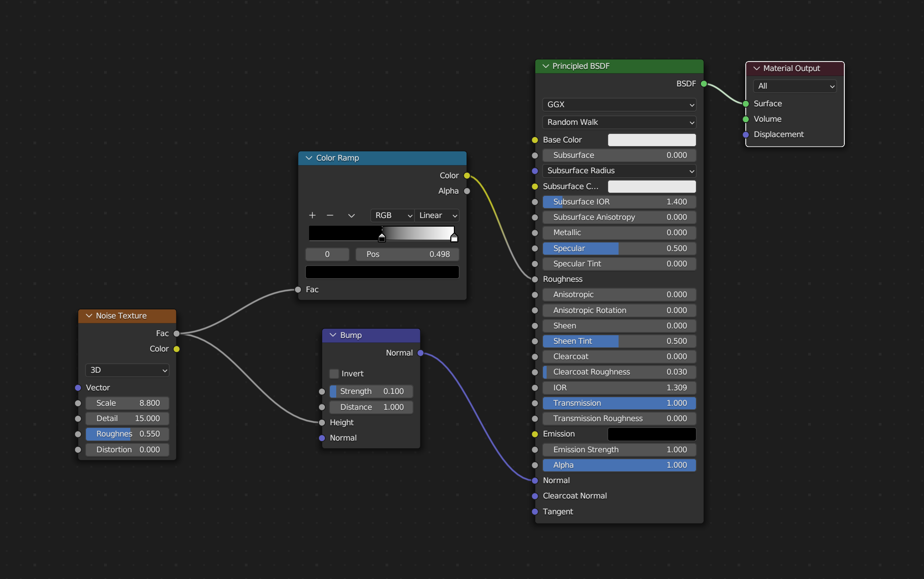Viewport: 924px width, 579px height.
Task: Collapse the Bump node
Action: click(x=333, y=335)
